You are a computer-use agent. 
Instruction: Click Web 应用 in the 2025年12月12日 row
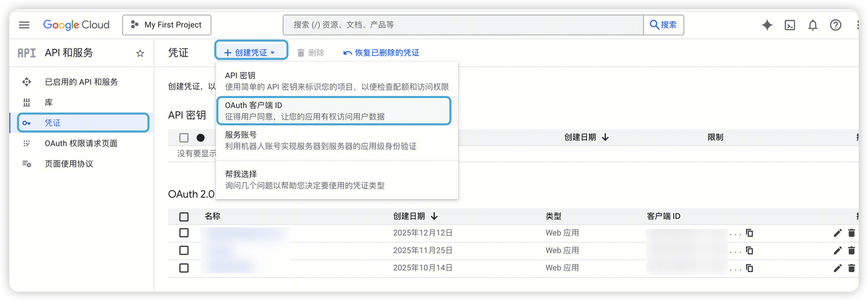coord(562,233)
